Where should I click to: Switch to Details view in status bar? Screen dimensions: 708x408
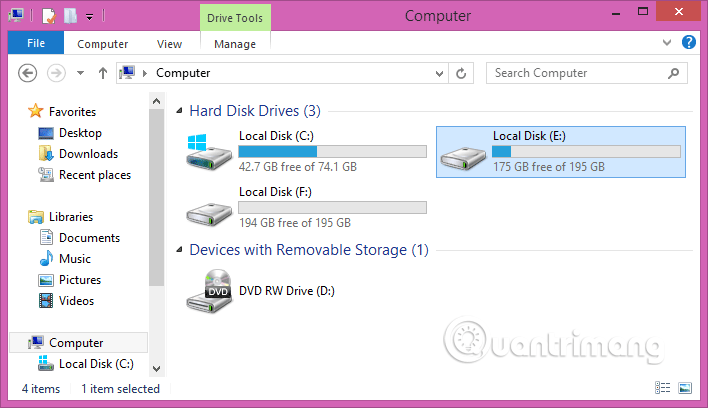click(x=663, y=388)
